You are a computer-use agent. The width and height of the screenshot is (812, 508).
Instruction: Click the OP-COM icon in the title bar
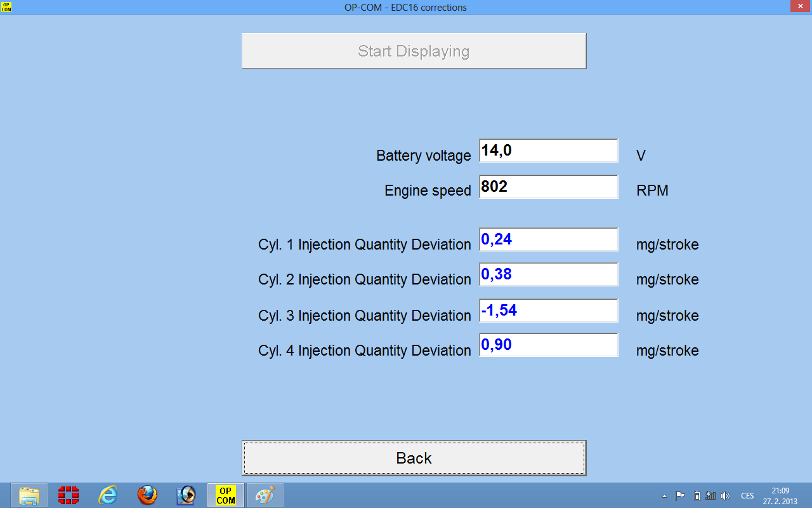point(6,7)
